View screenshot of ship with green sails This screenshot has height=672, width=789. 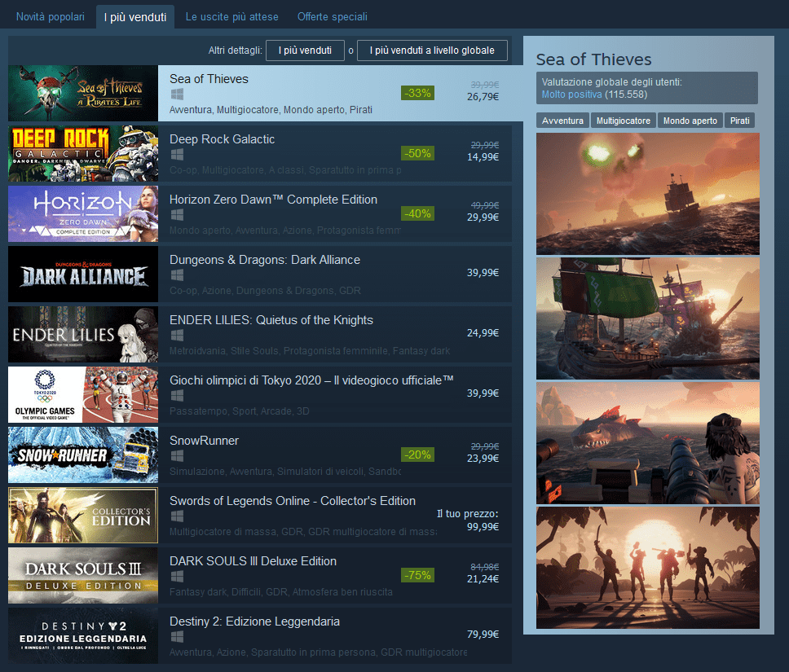[648, 318]
